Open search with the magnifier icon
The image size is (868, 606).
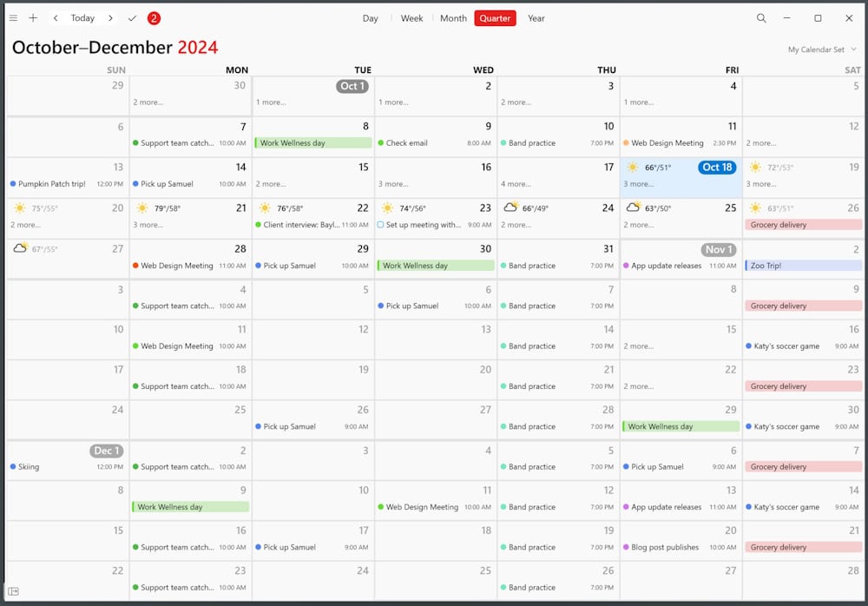(x=761, y=18)
